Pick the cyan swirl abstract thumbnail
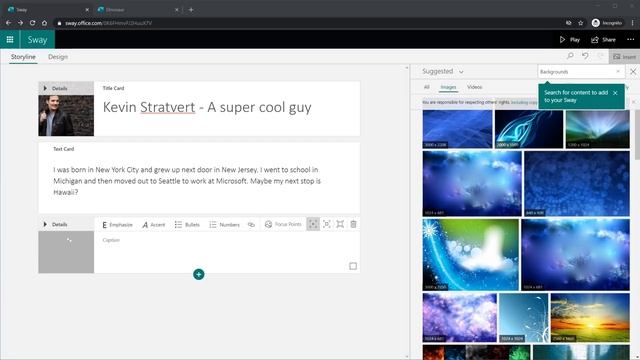The width and height of the screenshot is (640, 360). click(529, 129)
